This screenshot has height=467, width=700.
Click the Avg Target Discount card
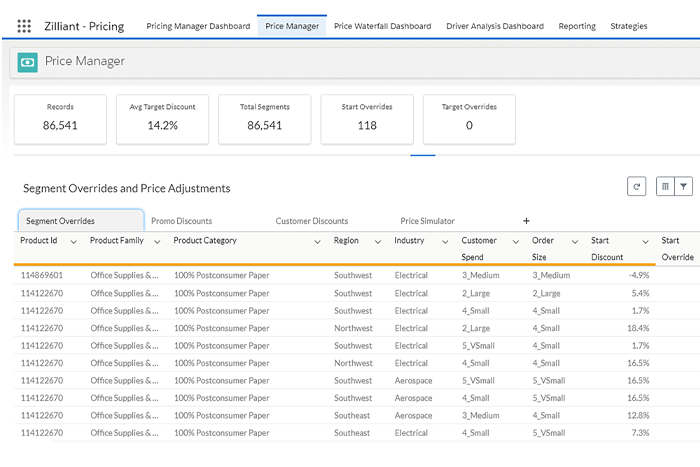[x=162, y=118]
